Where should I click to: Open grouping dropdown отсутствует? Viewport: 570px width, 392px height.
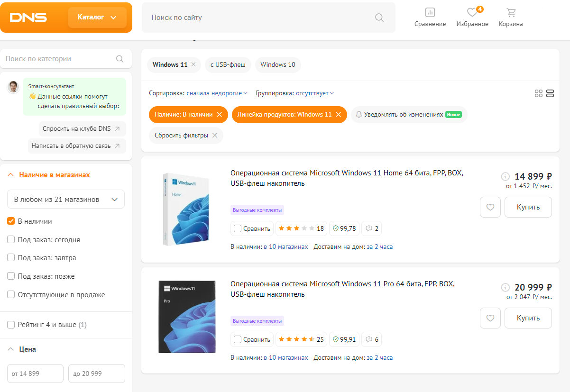315,93
